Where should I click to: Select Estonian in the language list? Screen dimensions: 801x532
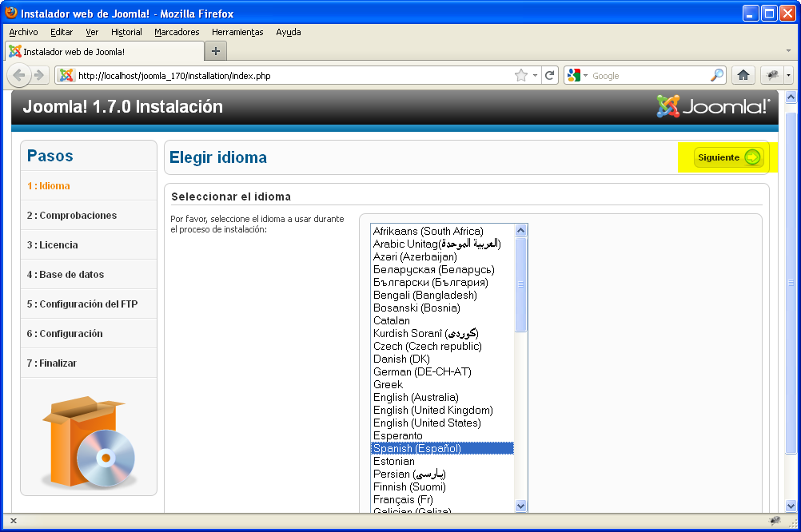442,461
